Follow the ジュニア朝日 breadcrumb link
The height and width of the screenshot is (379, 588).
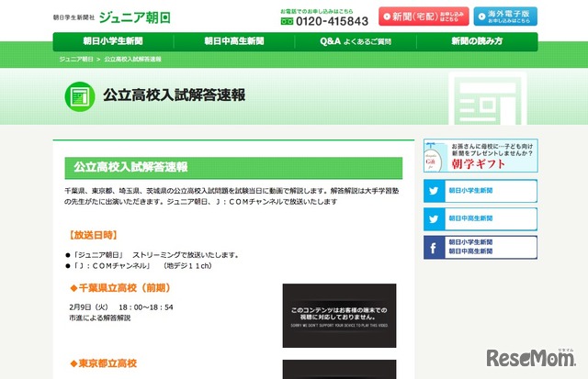76,59
